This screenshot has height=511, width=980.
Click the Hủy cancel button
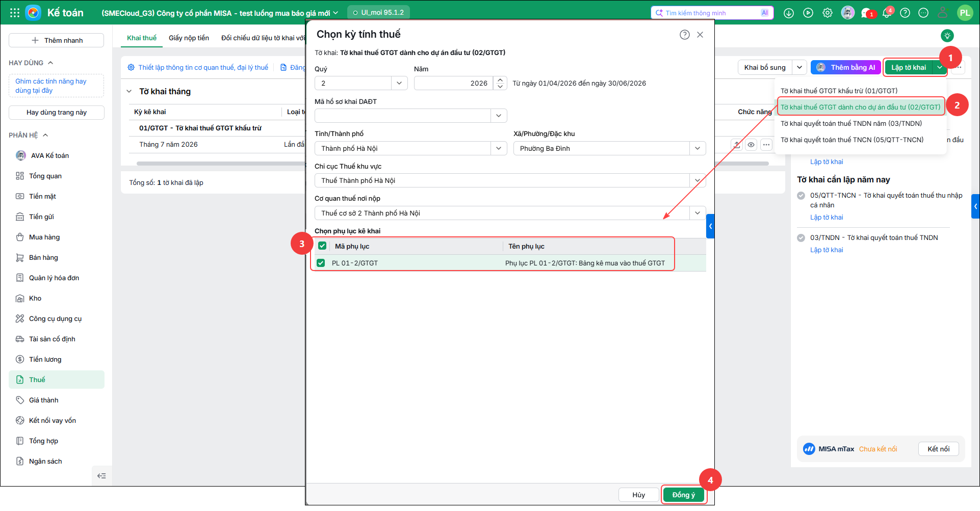(638, 495)
